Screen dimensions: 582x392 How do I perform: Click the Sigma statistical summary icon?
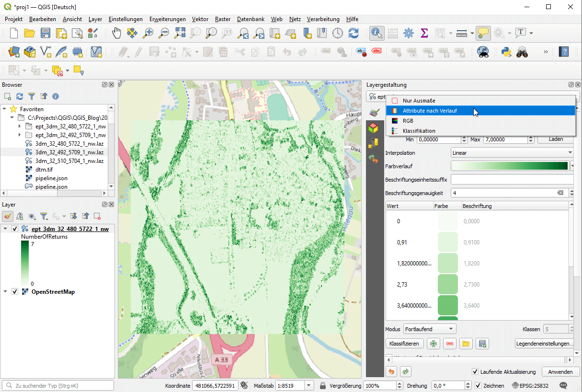(424, 33)
